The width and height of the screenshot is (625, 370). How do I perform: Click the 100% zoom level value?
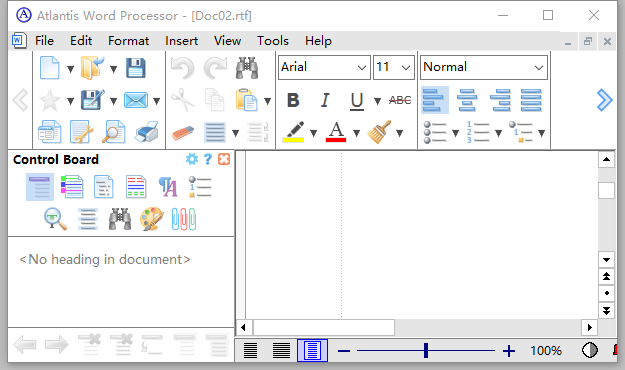[x=546, y=351]
